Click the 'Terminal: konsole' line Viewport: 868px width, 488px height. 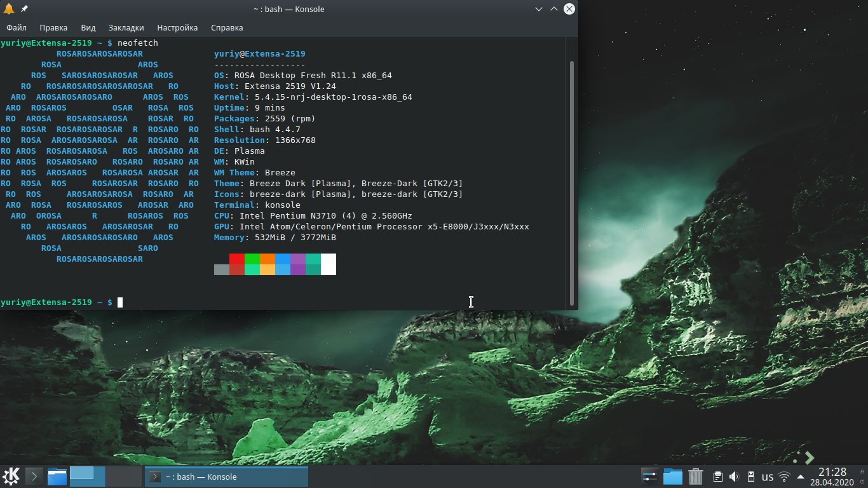(x=257, y=205)
